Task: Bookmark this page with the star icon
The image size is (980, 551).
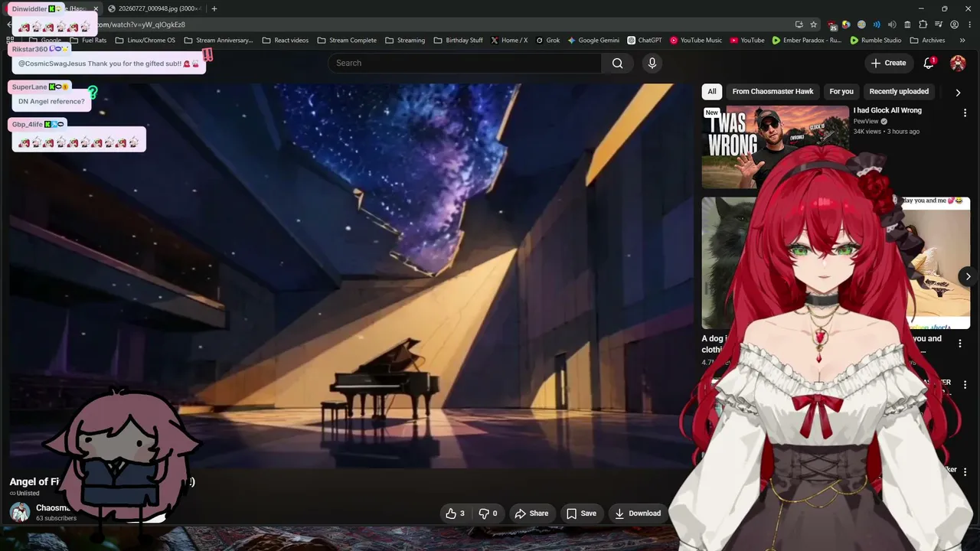Action: click(x=814, y=24)
